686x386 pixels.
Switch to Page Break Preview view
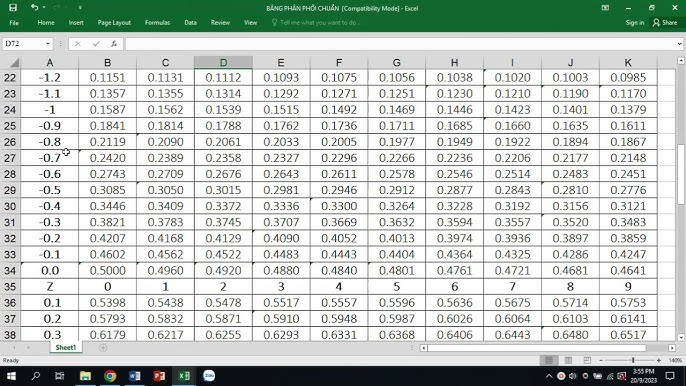[587, 360]
